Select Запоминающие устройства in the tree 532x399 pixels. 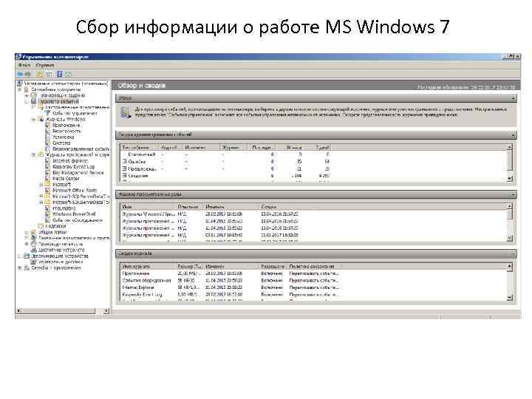coord(60,256)
